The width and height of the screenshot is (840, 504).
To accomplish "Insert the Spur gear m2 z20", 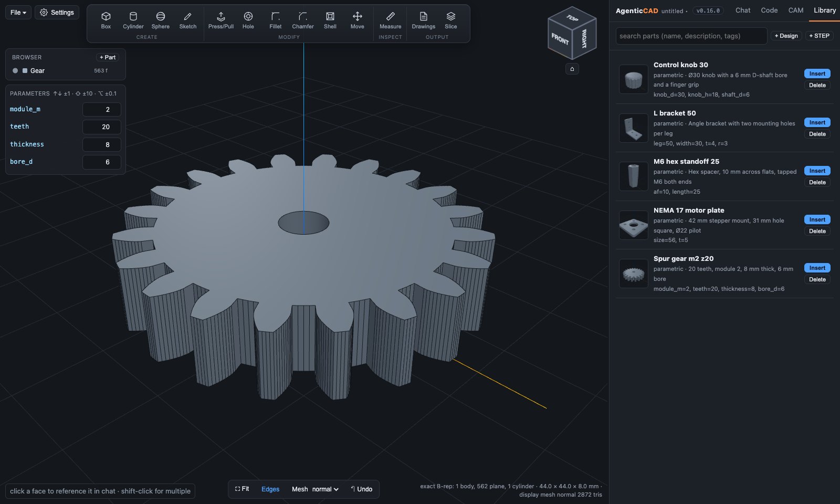I will [817, 268].
